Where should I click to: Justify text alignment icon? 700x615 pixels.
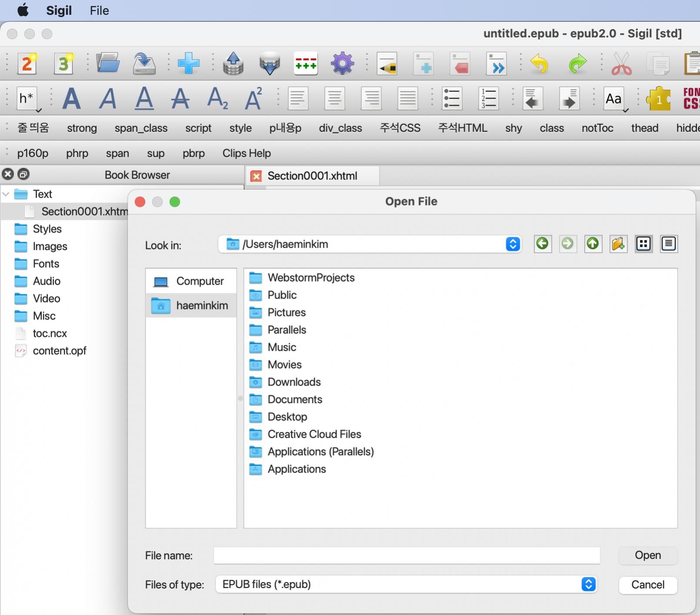tap(408, 98)
